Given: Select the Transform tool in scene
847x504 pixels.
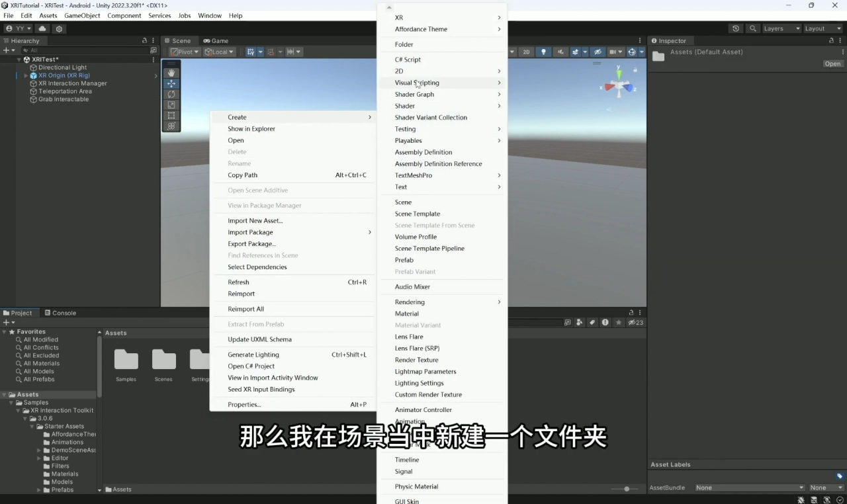Looking at the screenshot, I should 171,126.
